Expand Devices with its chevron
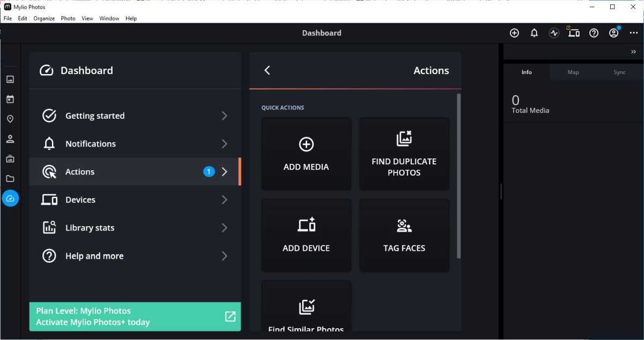 click(x=224, y=200)
